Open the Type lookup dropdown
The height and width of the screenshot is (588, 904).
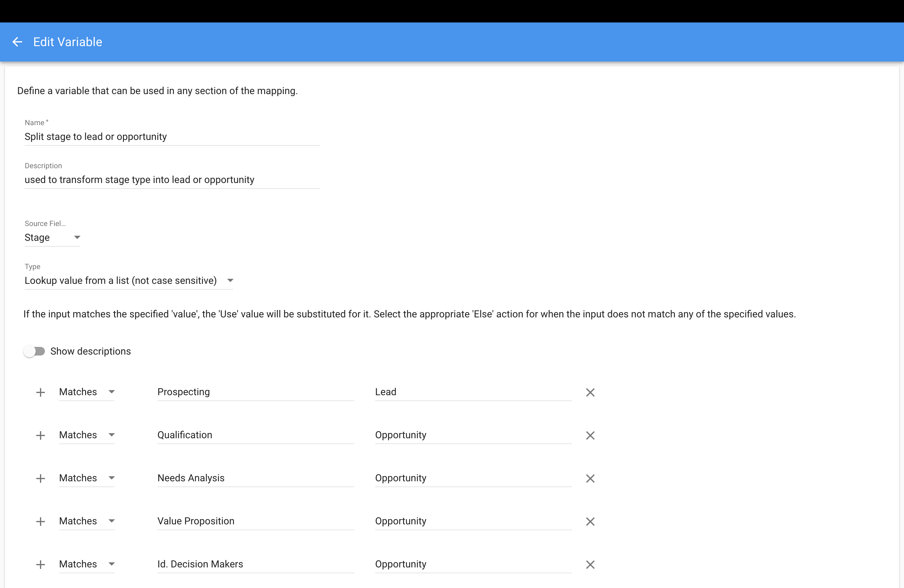[x=129, y=280]
